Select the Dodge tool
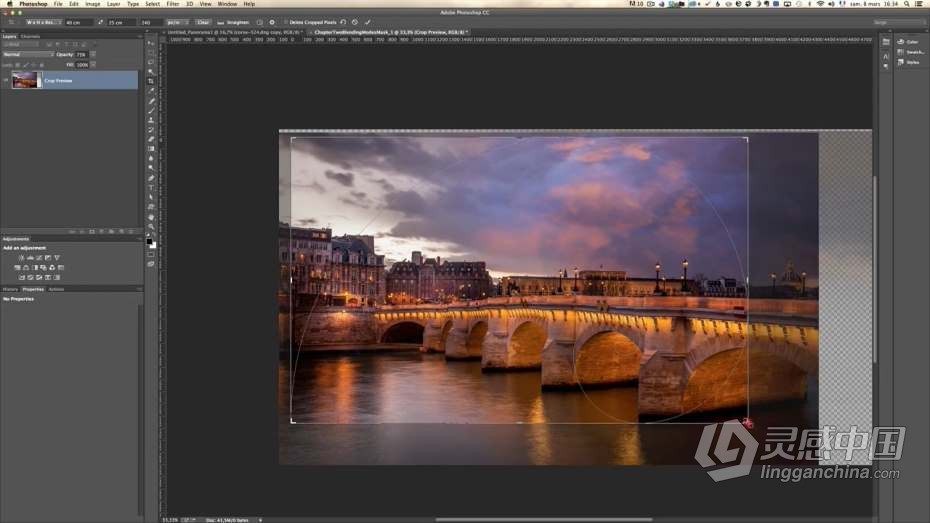930x523 pixels. (x=151, y=168)
